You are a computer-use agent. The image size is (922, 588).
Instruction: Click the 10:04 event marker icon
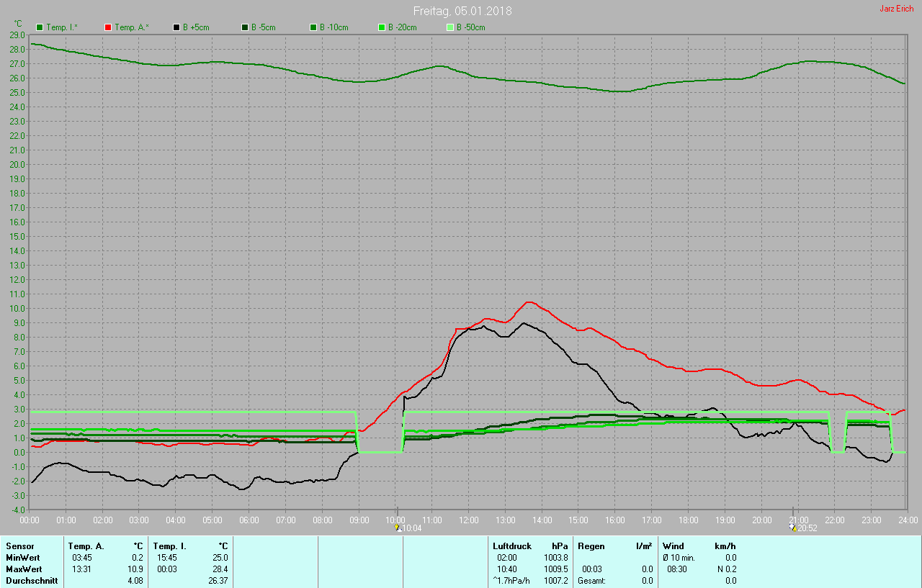pyautogui.click(x=397, y=528)
